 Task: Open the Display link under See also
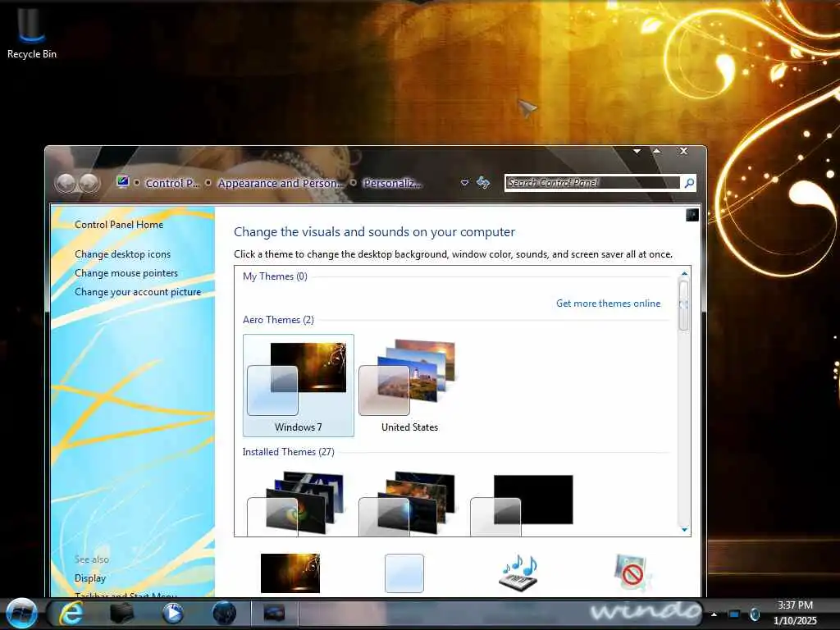(x=90, y=578)
